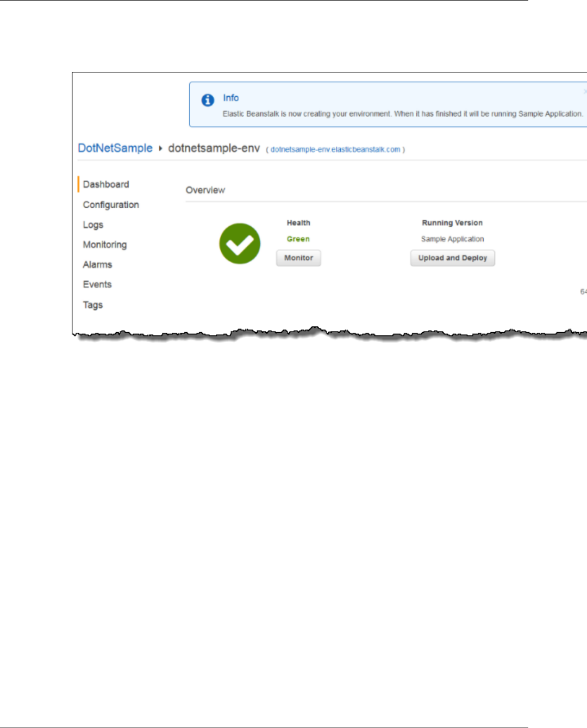Click the Elastic Beanstalk creating environment message

click(x=403, y=114)
